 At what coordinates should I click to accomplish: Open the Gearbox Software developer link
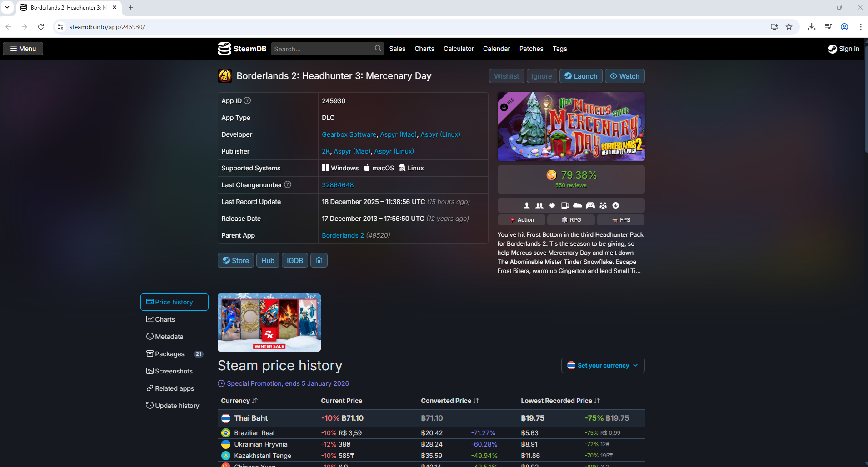pos(349,134)
